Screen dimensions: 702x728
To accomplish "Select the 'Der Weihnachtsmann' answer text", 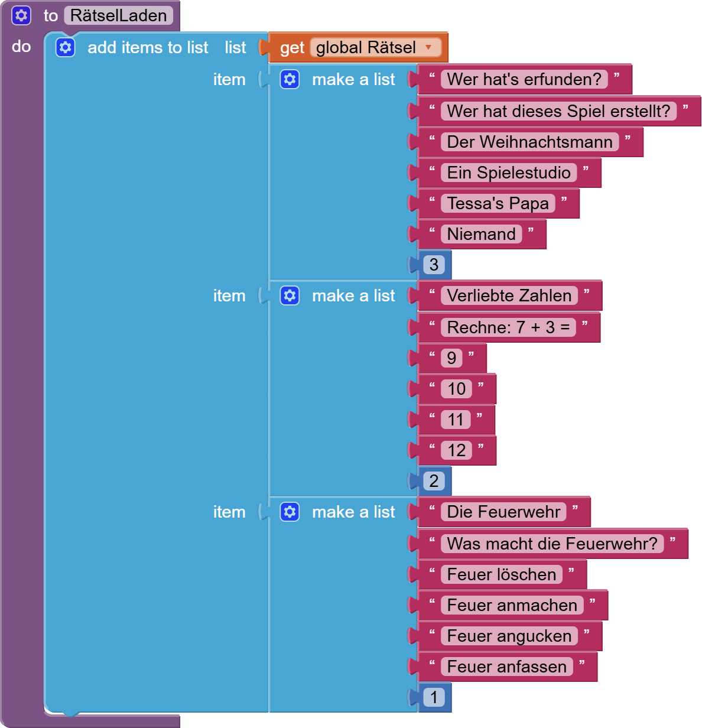I will coord(529,142).
